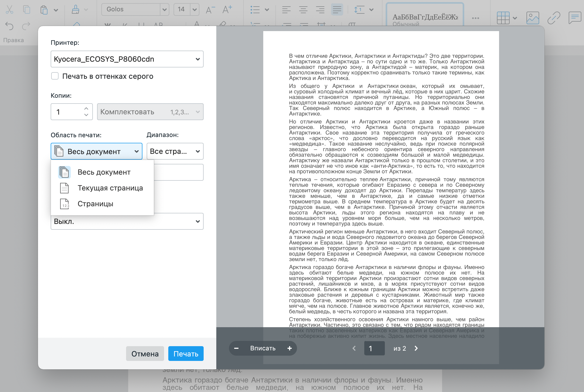Click the insert image icon

pyautogui.click(x=533, y=18)
